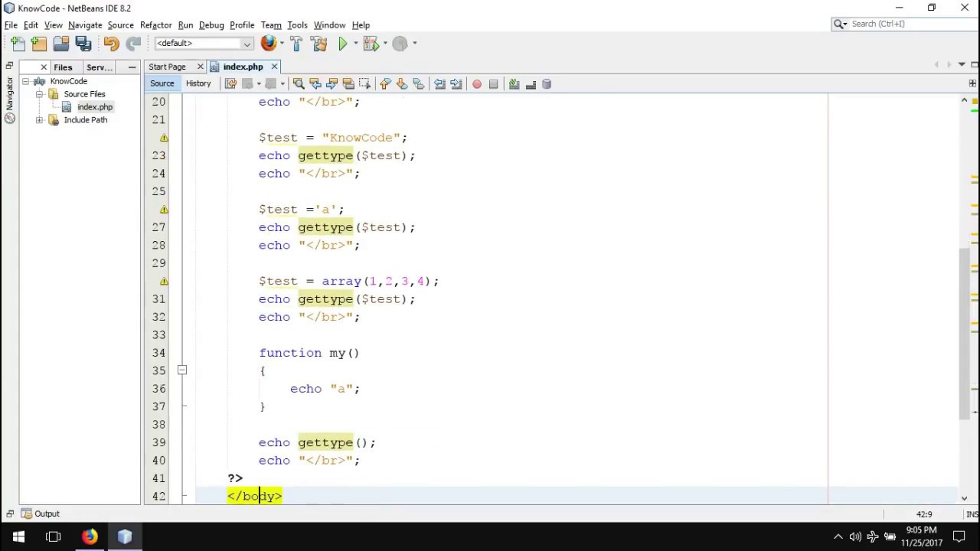
Task: Expand the Include Path node
Action: [x=39, y=120]
